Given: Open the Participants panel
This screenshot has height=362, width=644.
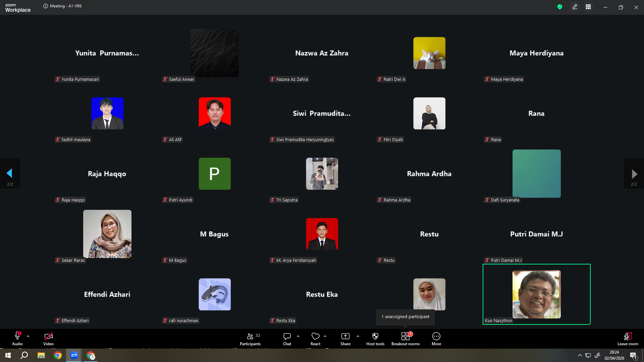Looking at the screenshot, I should pos(250,339).
